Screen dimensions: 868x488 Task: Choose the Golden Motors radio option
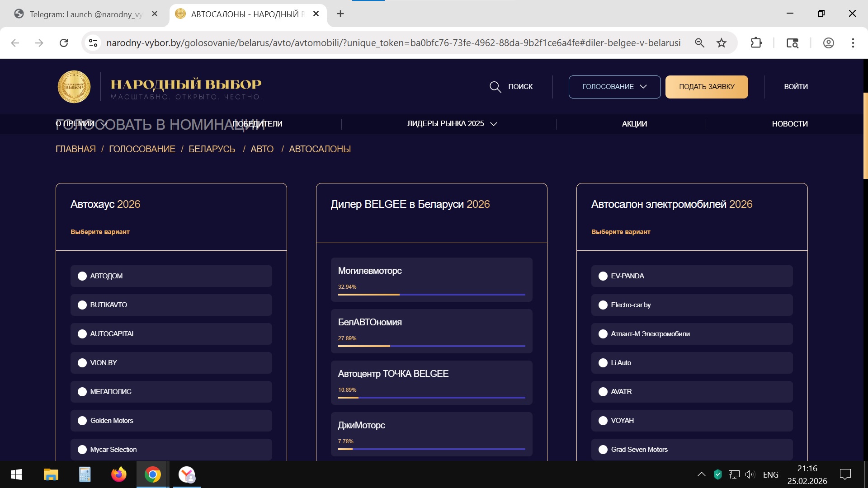[x=82, y=421]
